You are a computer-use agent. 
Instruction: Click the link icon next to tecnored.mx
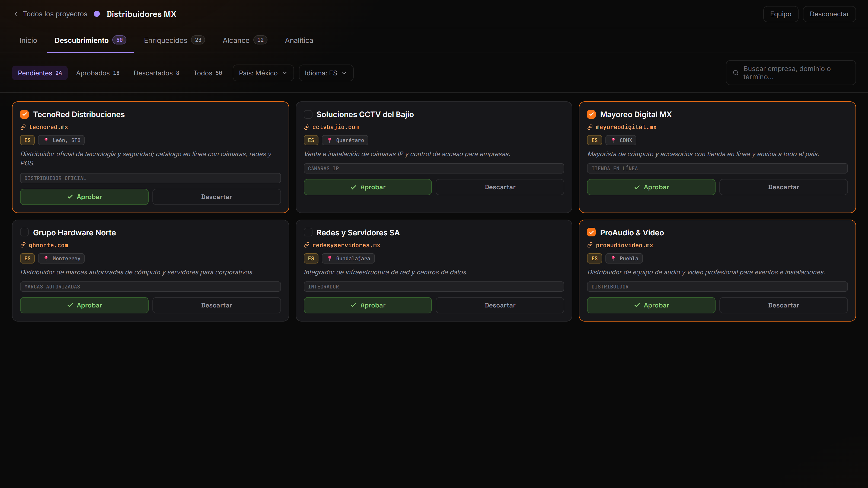pyautogui.click(x=23, y=127)
